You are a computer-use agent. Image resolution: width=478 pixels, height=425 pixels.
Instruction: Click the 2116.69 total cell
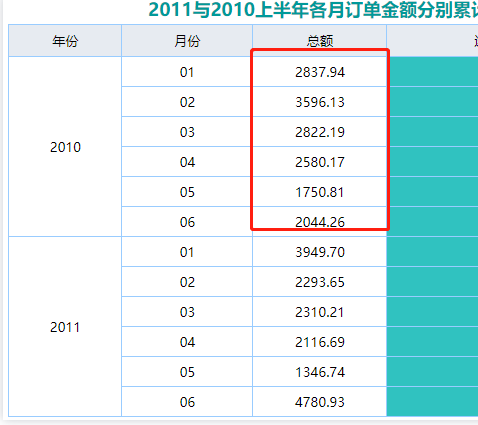tap(319, 342)
